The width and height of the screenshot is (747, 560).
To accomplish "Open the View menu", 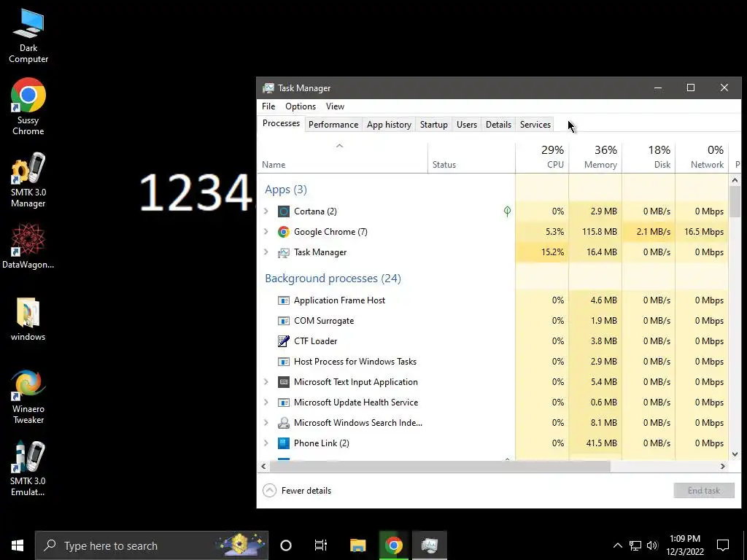I will click(335, 106).
